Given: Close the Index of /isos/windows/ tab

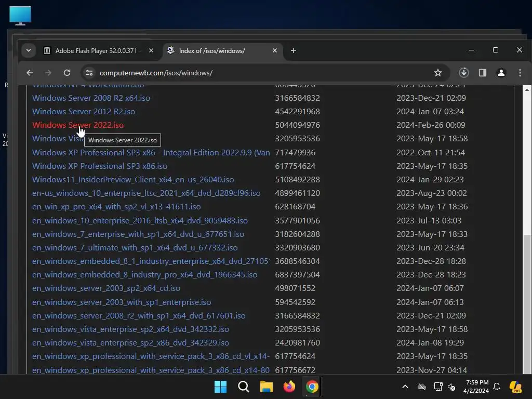Looking at the screenshot, I should [275, 50].
